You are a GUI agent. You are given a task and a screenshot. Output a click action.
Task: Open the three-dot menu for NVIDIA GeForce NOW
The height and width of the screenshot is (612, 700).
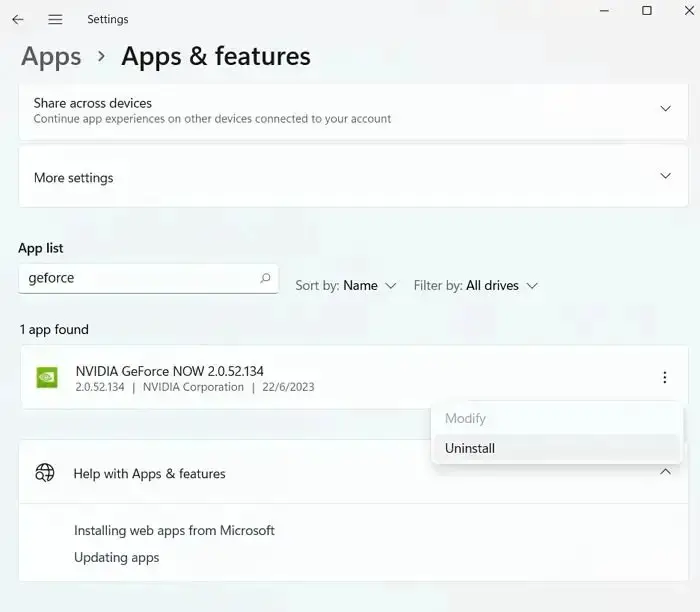[x=665, y=377]
